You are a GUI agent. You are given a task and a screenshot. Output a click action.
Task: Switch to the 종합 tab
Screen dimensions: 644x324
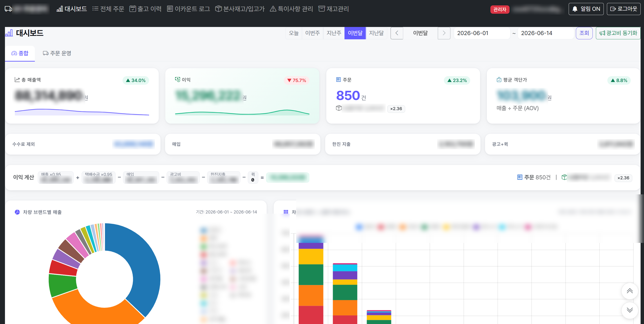click(x=20, y=53)
